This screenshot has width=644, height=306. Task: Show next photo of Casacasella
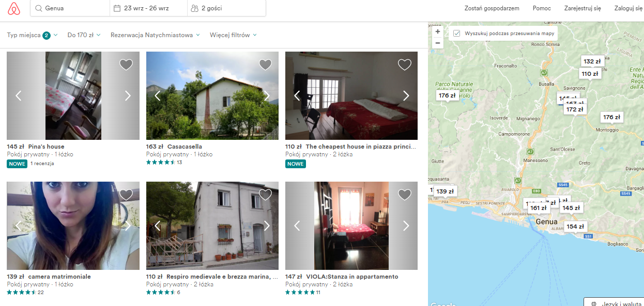click(267, 95)
